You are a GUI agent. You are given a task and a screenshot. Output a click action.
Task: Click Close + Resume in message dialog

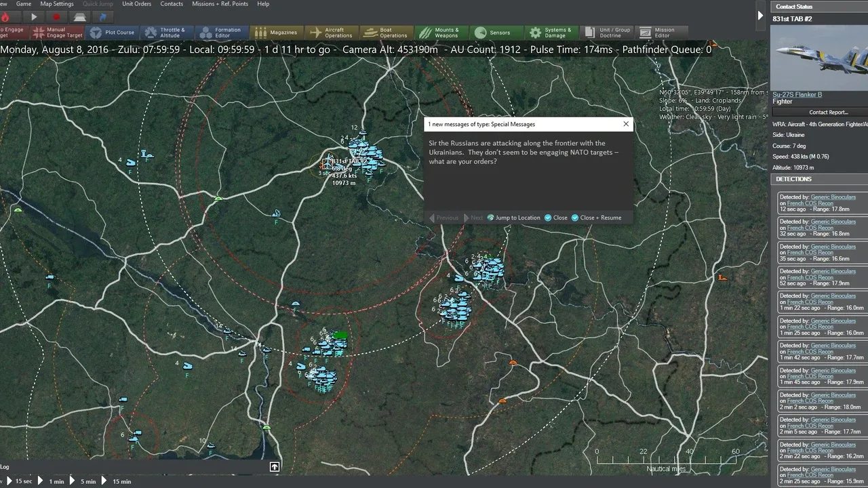tap(596, 218)
